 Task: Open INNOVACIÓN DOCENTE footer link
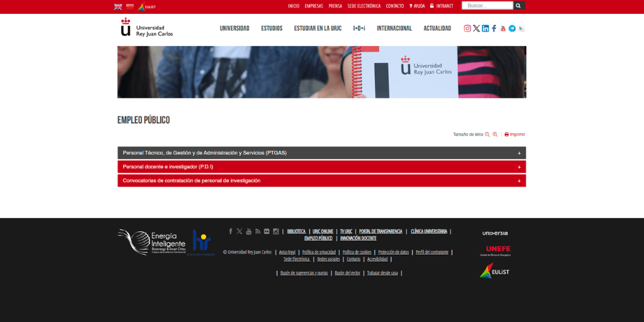[358, 238]
